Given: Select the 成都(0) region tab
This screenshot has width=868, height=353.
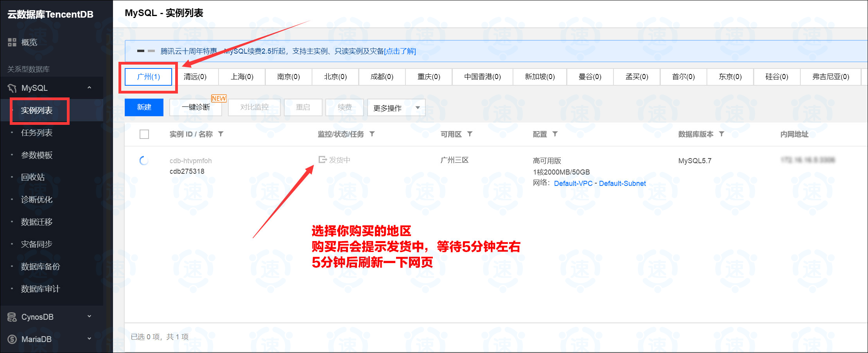Looking at the screenshot, I should (382, 77).
